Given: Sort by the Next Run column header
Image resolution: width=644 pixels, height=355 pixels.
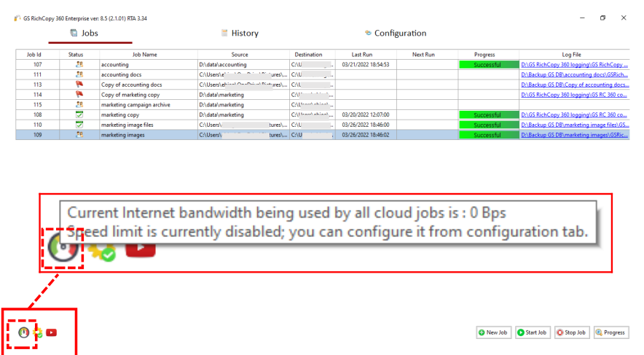Looking at the screenshot, I should coord(427,54).
